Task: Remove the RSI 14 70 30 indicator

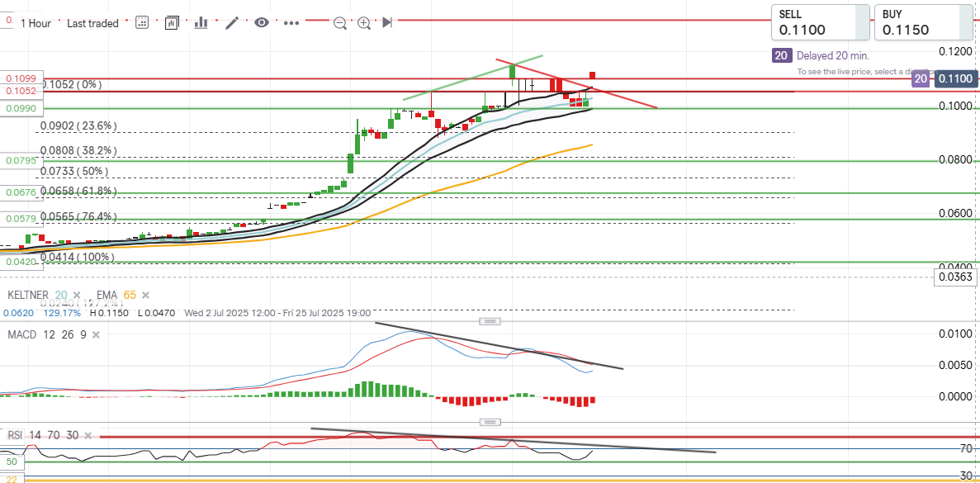Action: [x=87, y=435]
